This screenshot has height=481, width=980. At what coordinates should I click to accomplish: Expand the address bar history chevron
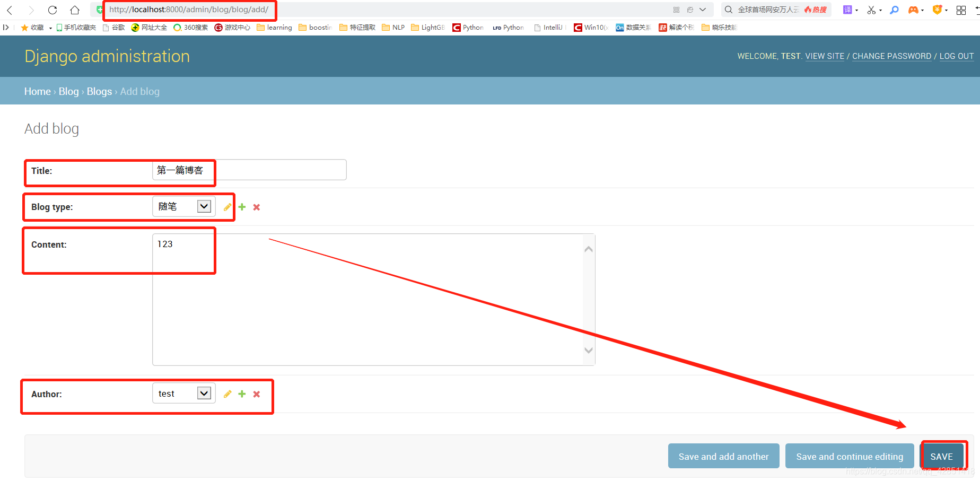pyautogui.click(x=703, y=10)
